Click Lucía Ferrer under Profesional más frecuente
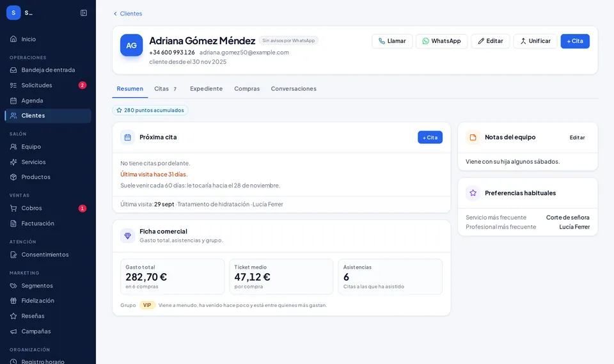The image size is (614, 364). point(574,227)
